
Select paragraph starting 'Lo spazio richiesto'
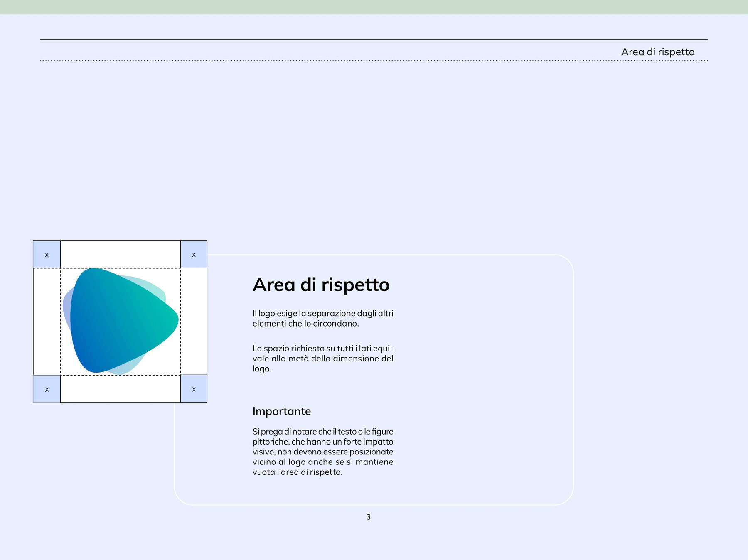[x=323, y=359]
